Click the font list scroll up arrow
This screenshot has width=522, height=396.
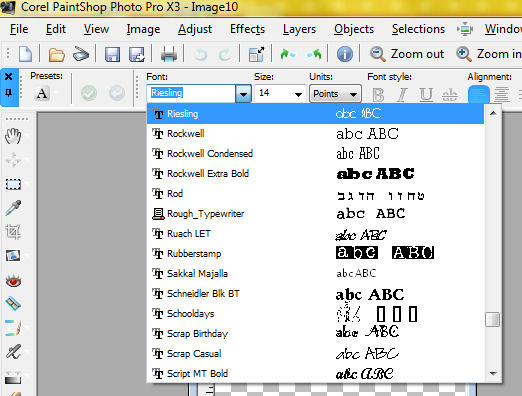[x=493, y=113]
